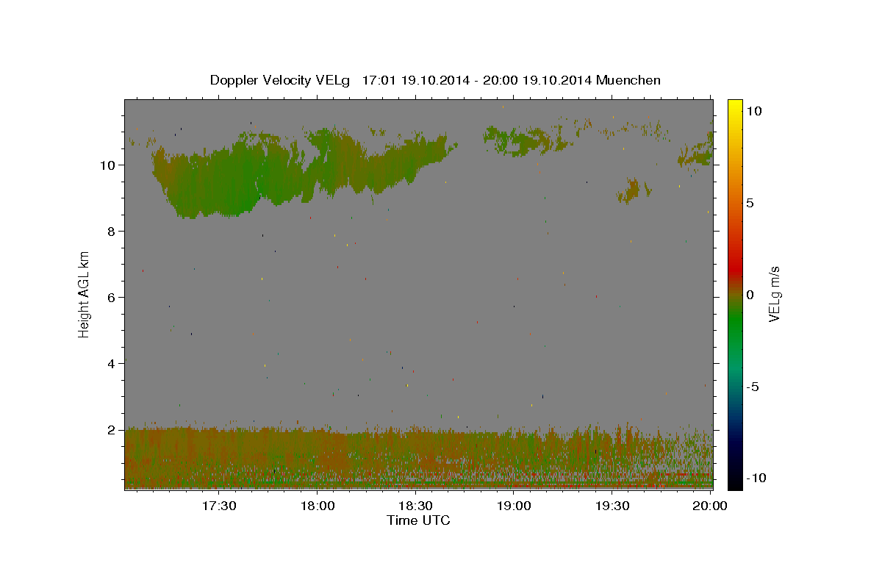Screen dimensions: 882x588
Task: Click the "Time UTC" axis label
Action: point(418,520)
